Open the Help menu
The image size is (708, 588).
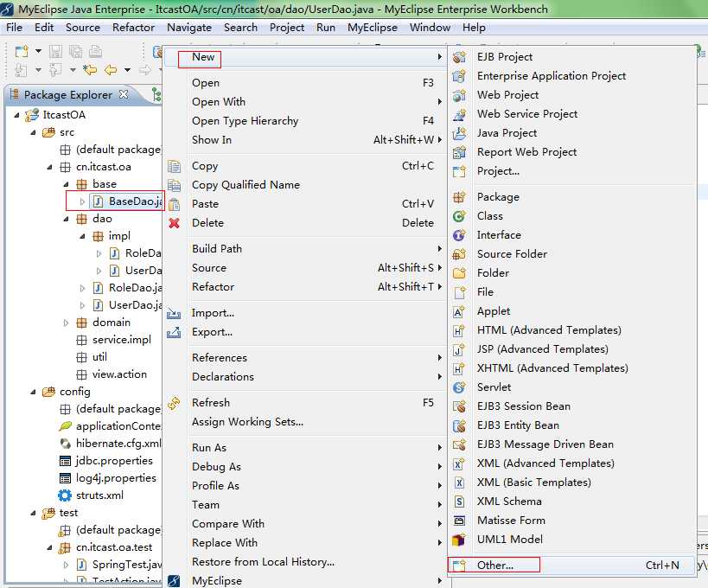point(474,28)
